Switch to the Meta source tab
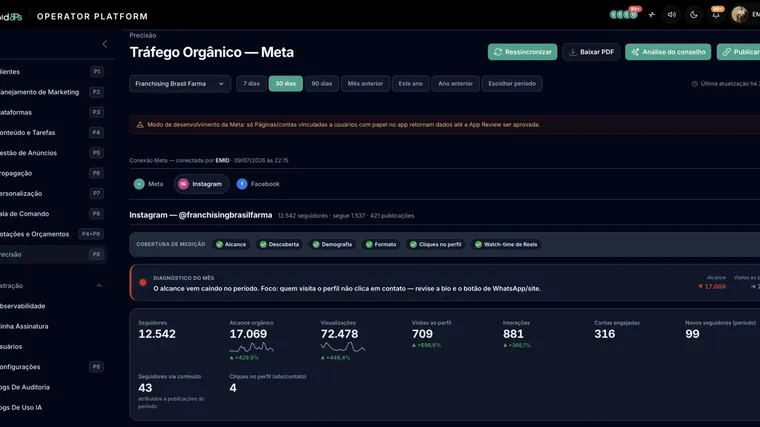 click(x=149, y=184)
